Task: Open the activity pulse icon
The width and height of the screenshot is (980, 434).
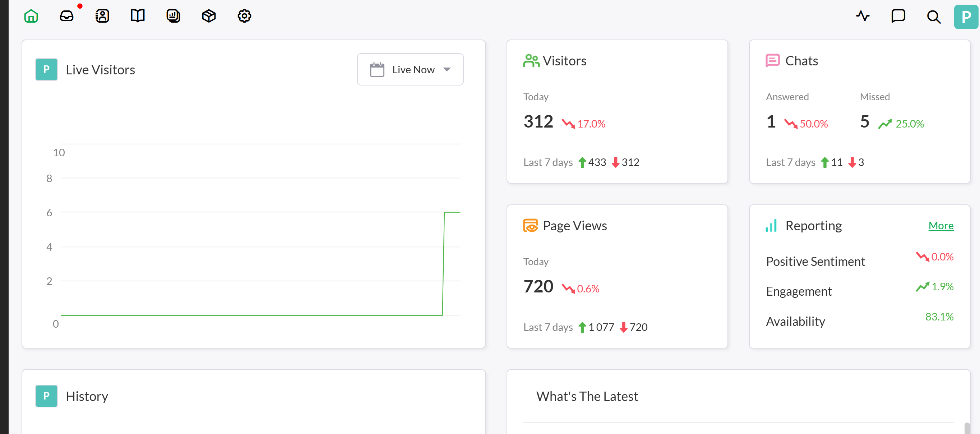Action: [863, 16]
